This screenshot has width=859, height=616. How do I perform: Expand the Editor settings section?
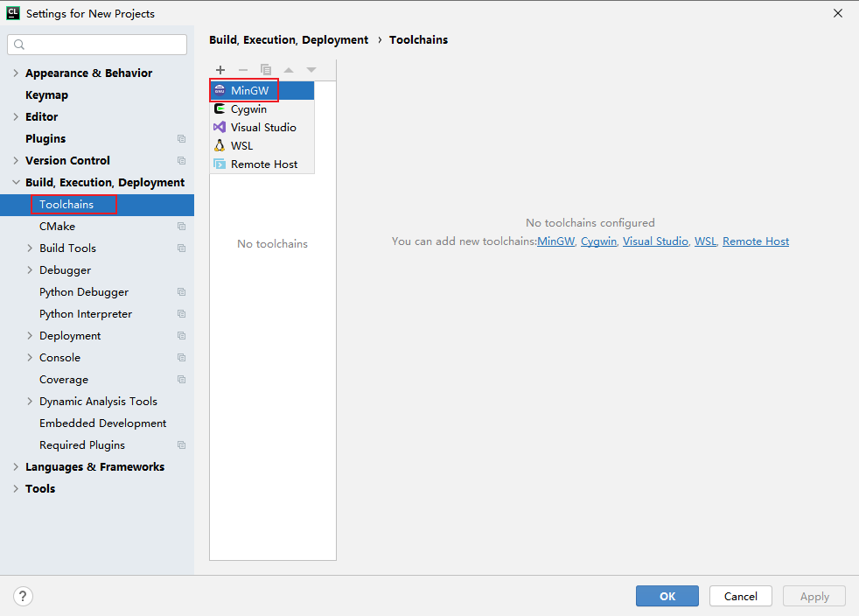click(16, 117)
